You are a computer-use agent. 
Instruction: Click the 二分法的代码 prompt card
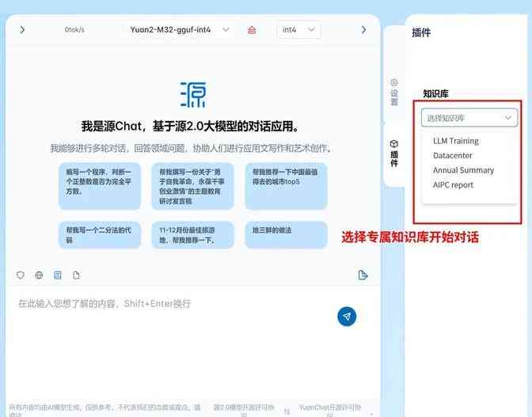100,235
